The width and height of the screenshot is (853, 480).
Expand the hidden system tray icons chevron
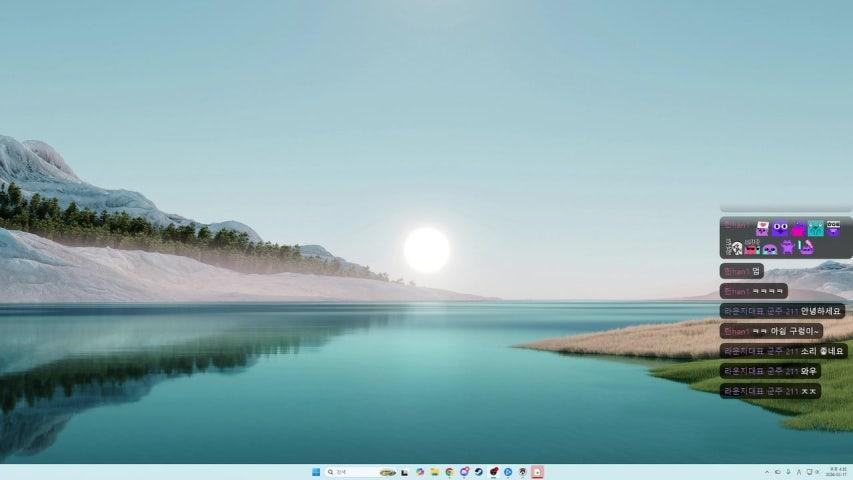point(767,472)
